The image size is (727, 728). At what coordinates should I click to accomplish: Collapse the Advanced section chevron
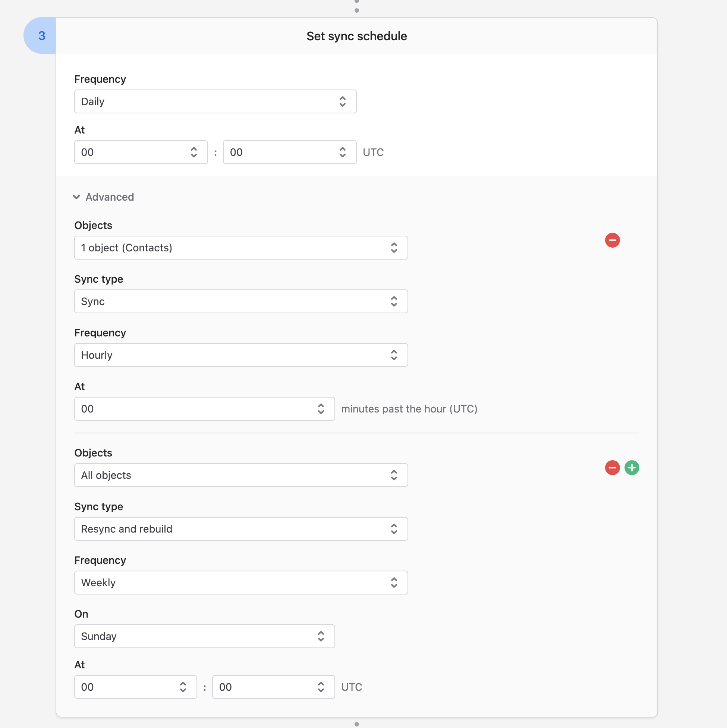(76, 197)
